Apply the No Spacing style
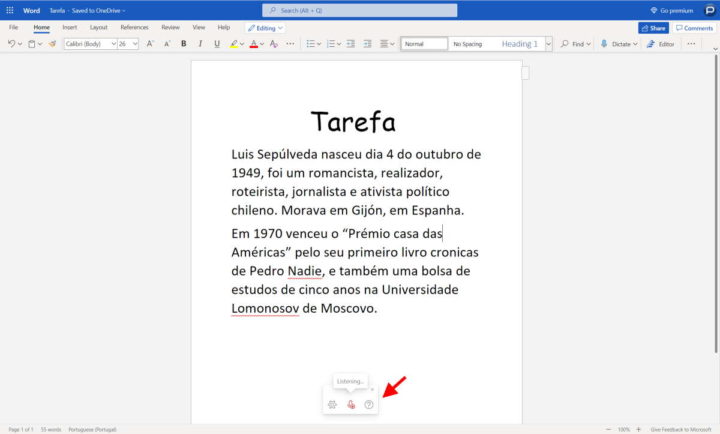Screen dimensions: 720x434 (x=467, y=44)
